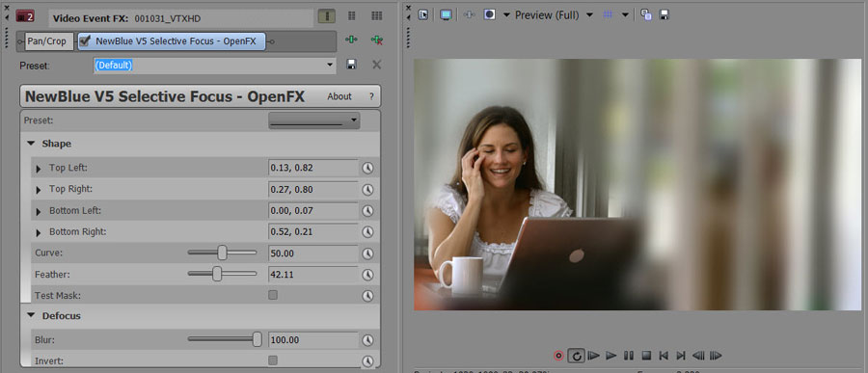Animate the Top Right parameter

pyautogui.click(x=367, y=189)
